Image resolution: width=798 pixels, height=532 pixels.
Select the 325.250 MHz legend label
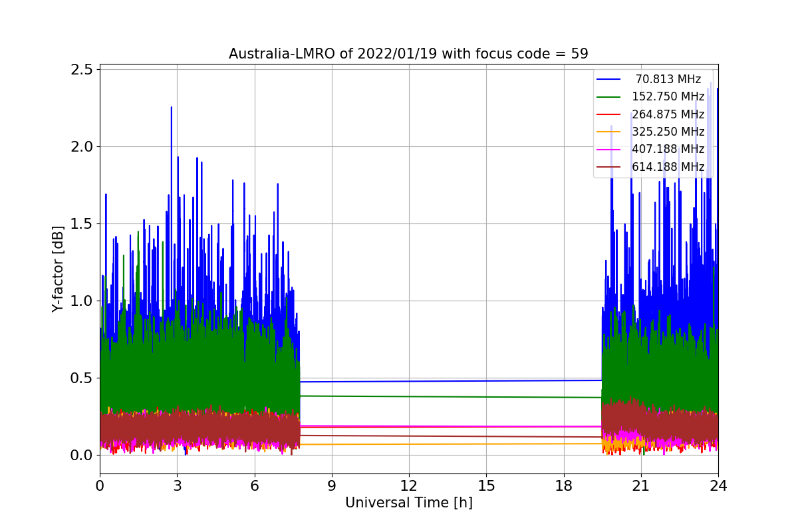[x=668, y=132]
